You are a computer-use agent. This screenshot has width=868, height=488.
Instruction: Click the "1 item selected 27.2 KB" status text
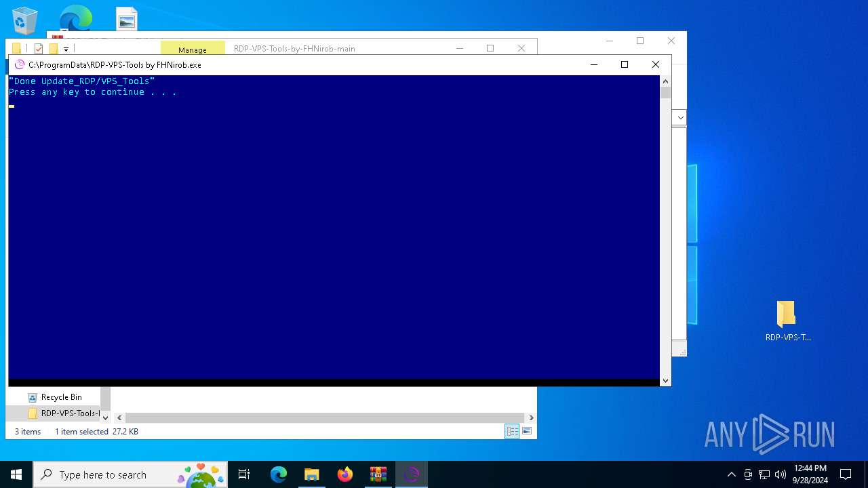point(96,432)
